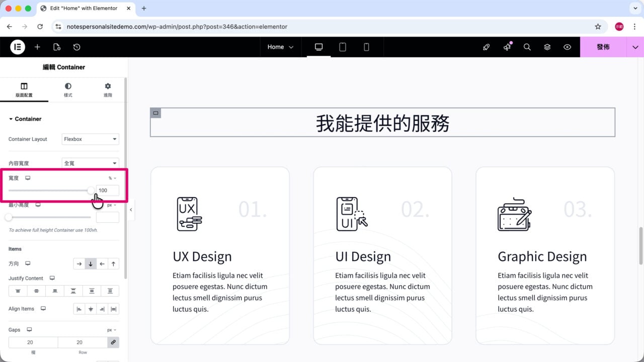644x362 pixels.
Task: Select Justify Content space evenly option
Action: [110, 291]
